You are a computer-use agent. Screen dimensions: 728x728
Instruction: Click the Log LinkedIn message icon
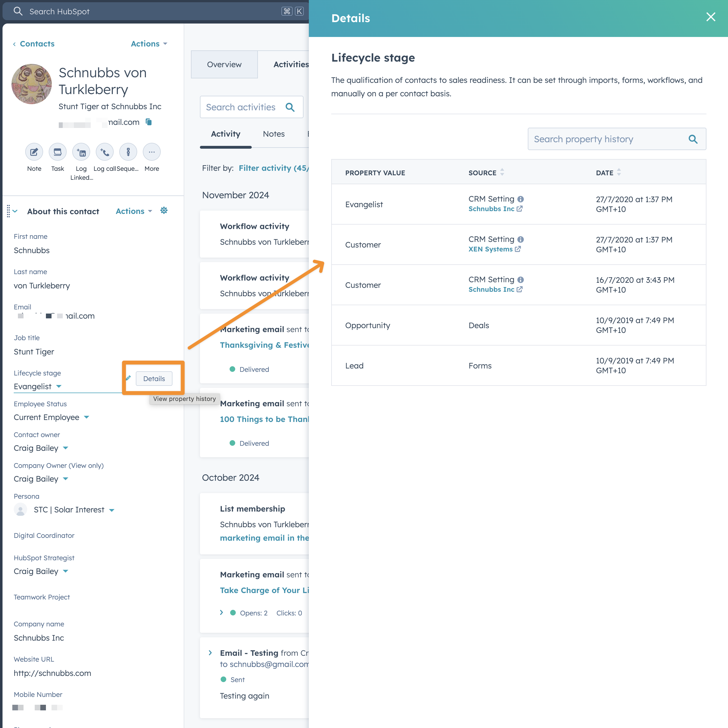tap(81, 152)
